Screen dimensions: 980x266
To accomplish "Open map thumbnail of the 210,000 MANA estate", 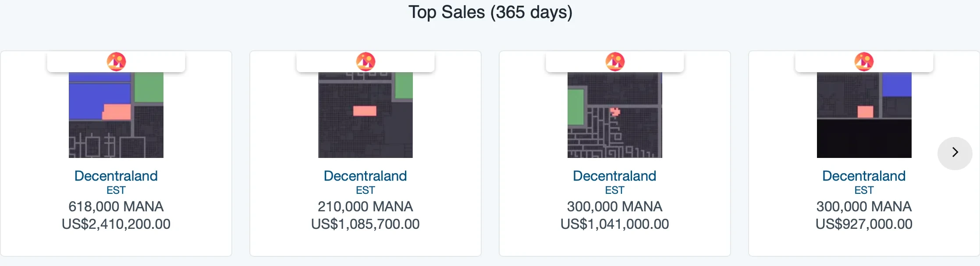I will [366, 115].
